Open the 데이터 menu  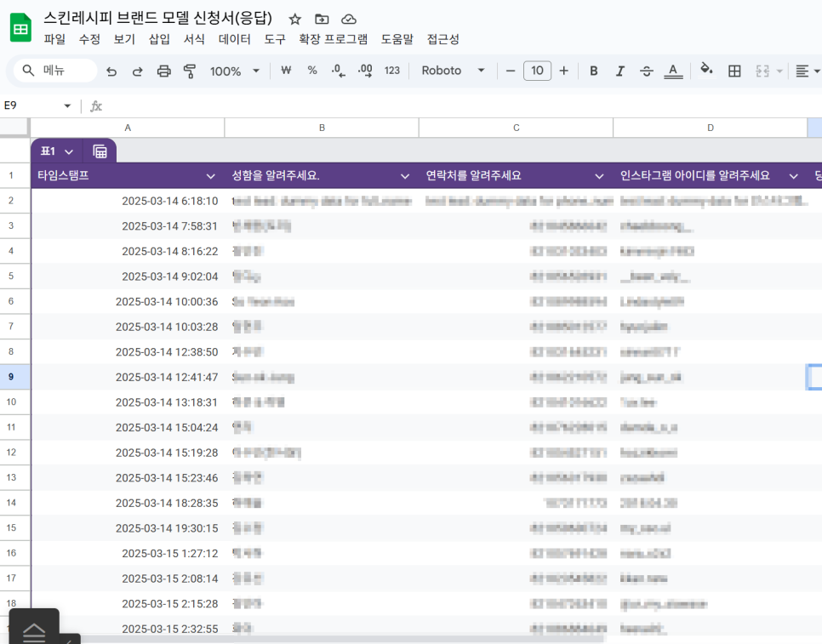tap(234, 39)
